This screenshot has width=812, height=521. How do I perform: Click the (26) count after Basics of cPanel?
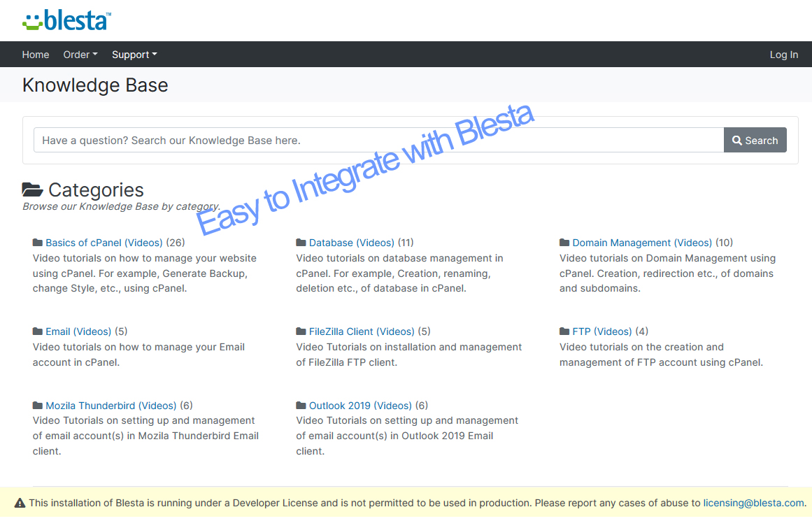coord(176,243)
